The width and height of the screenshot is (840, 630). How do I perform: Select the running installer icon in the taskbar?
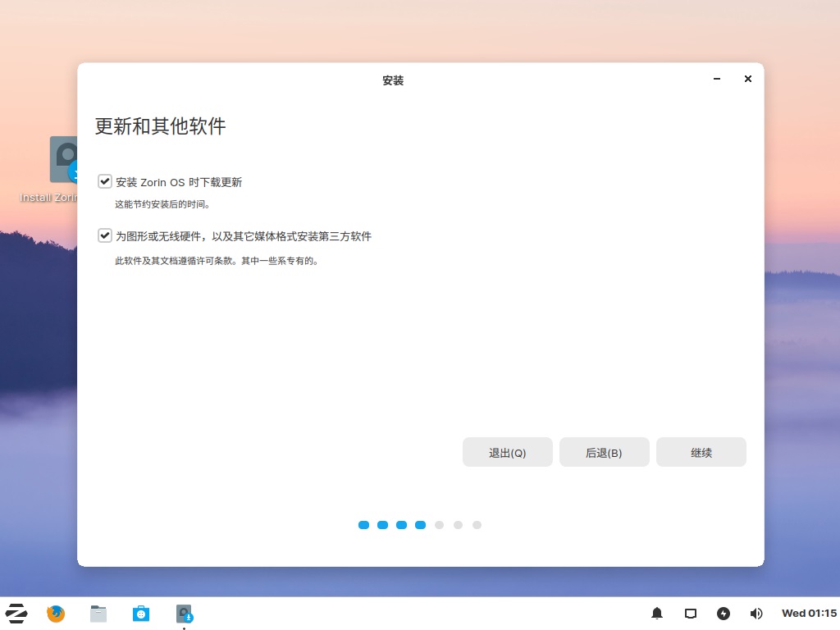[x=183, y=613]
